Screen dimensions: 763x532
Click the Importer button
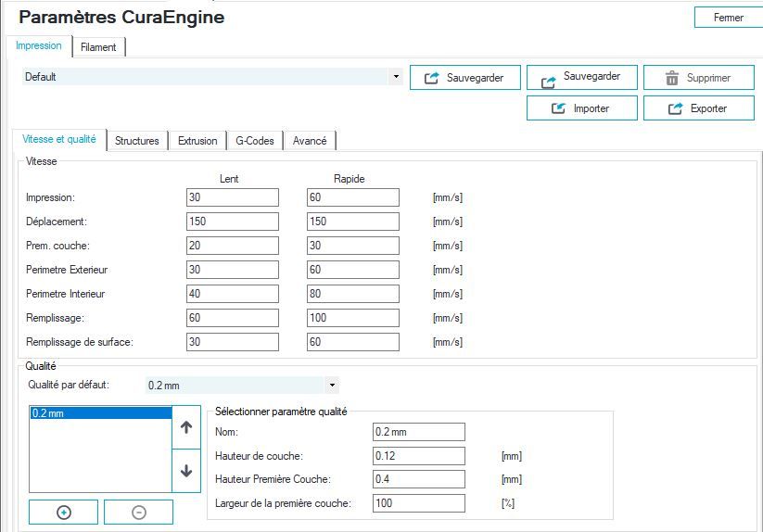pyautogui.click(x=581, y=108)
